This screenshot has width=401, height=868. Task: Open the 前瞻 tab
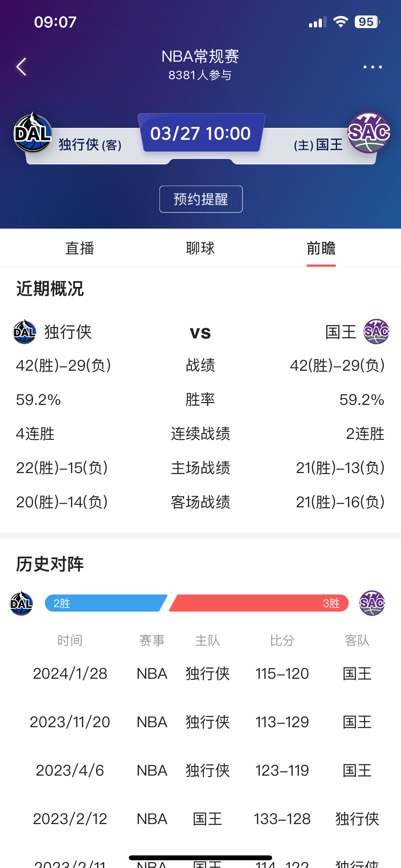(x=321, y=248)
